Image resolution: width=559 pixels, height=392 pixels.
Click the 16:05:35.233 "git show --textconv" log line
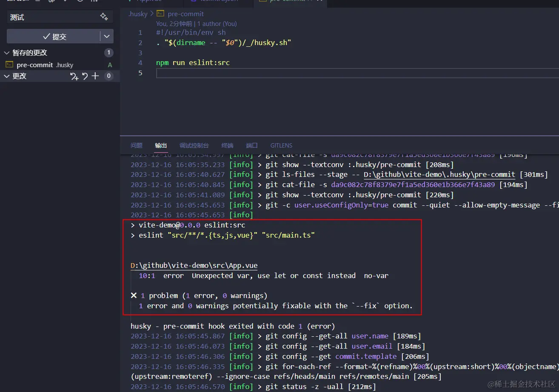pyautogui.click(x=292, y=165)
